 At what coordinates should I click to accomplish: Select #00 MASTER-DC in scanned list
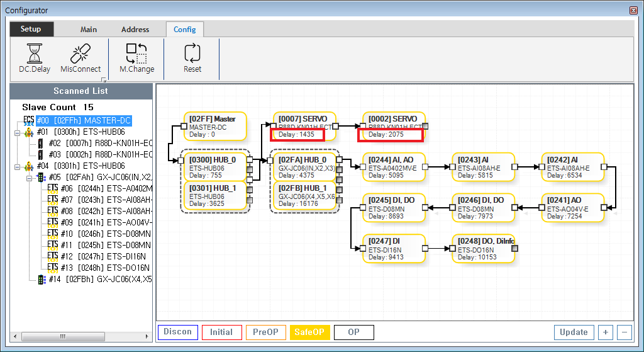(84, 120)
